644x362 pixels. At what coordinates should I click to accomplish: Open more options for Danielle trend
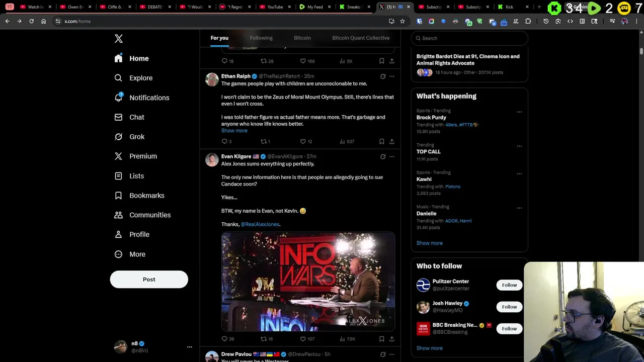pyautogui.click(x=519, y=208)
